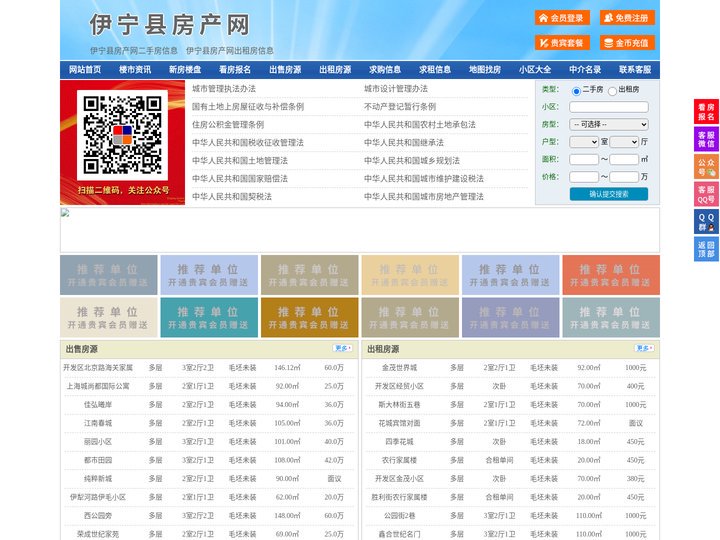Open the 伊宁县房产网二手房信息 header link
720x540 pixels.
134,51
